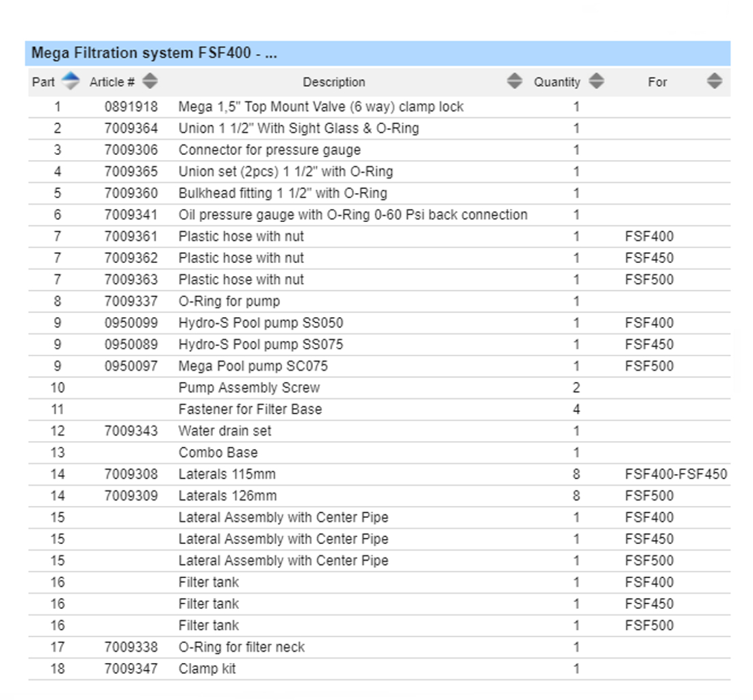Select article number 0891918
This screenshot has height=700, width=753.
(x=131, y=107)
